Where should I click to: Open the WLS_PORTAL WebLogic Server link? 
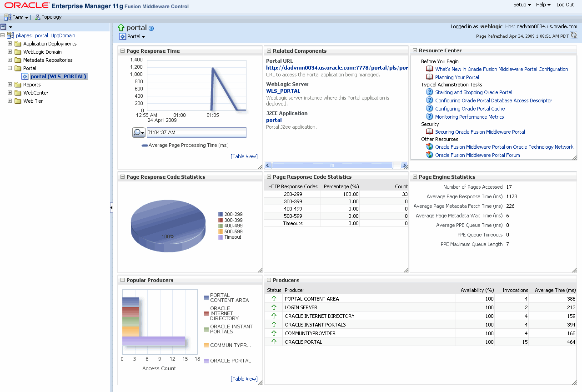283,91
